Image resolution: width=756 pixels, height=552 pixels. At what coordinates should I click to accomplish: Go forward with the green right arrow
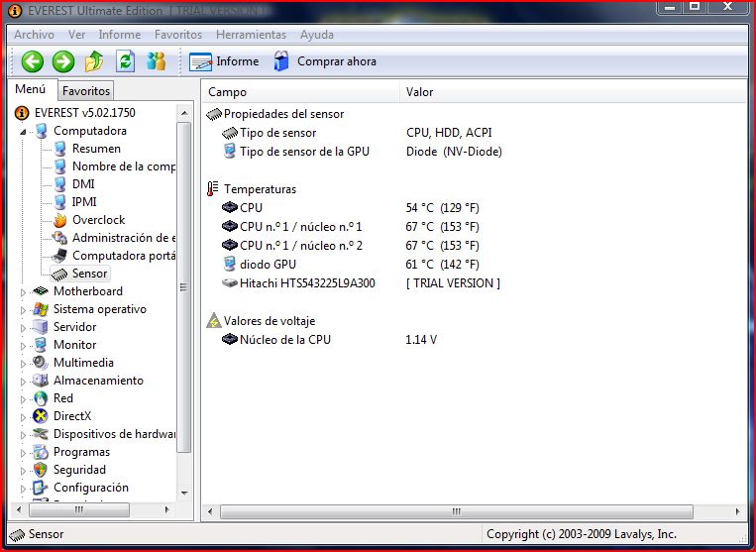tap(63, 61)
